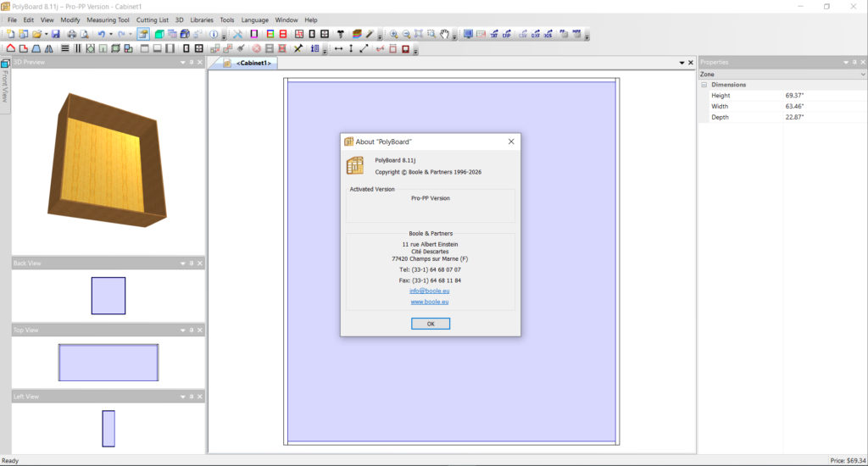Click the horizontal dimension arrow icon
The height and width of the screenshot is (466, 868).
point(338,48)
